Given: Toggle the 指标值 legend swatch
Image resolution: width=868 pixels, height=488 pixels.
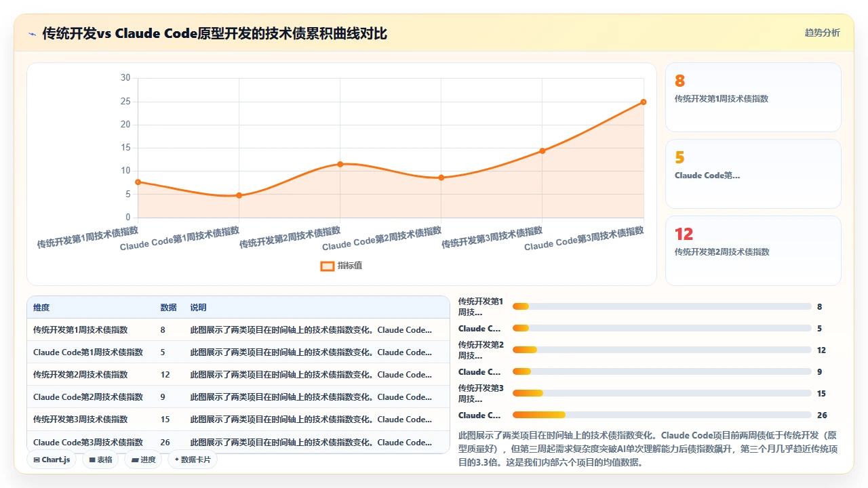Looking at the screenshot, I should coord(327,266).
